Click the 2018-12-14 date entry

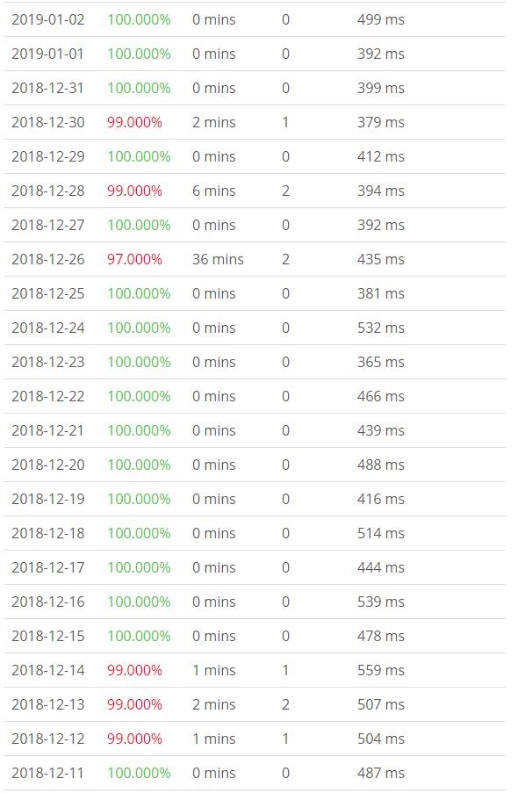48,670
